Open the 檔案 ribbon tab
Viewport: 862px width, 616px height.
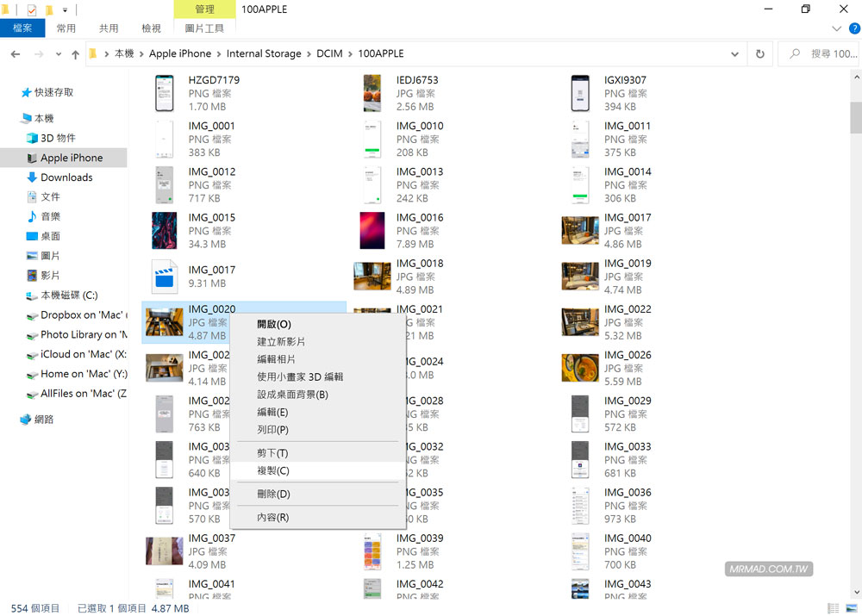22,28
